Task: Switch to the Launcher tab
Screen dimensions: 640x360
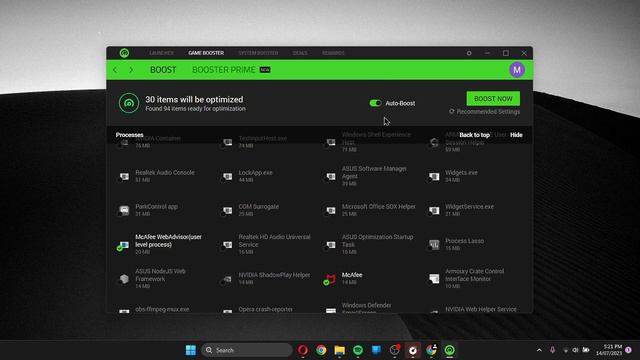Action: click(161, 53)
